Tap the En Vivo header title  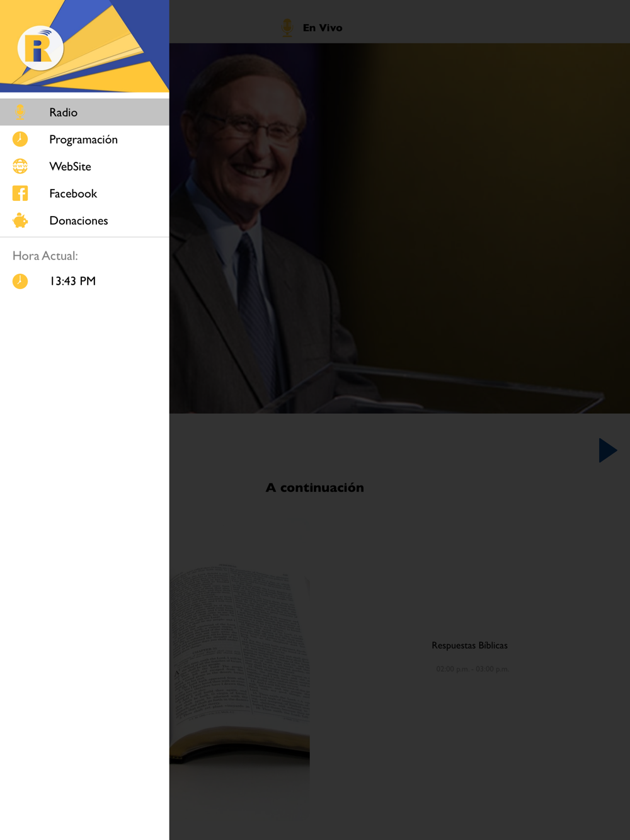(323, 28)
